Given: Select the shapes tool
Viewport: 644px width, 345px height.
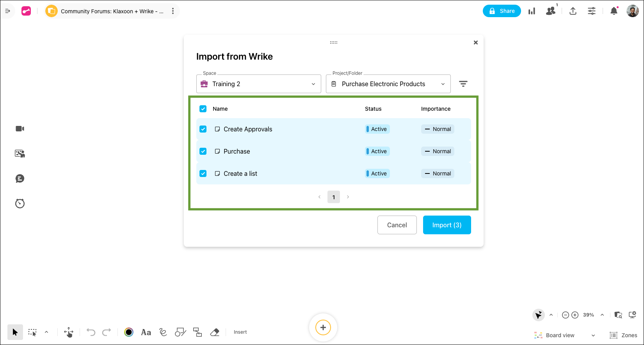Looking at the screenshot, I should (180, 332).
